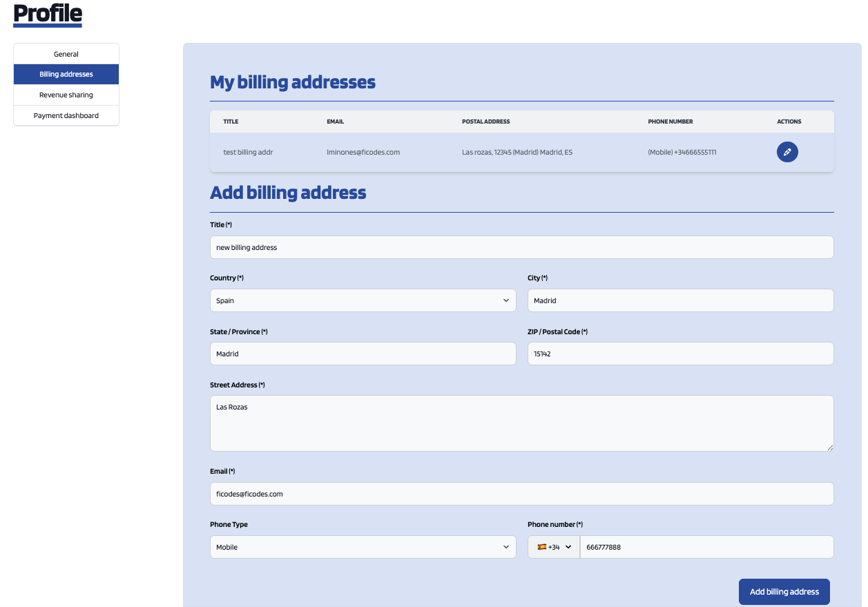Open the Revenue sharing tab
The height and width of the screenshot is (607, 868).
pyautogui.click(x=66, y=95)
